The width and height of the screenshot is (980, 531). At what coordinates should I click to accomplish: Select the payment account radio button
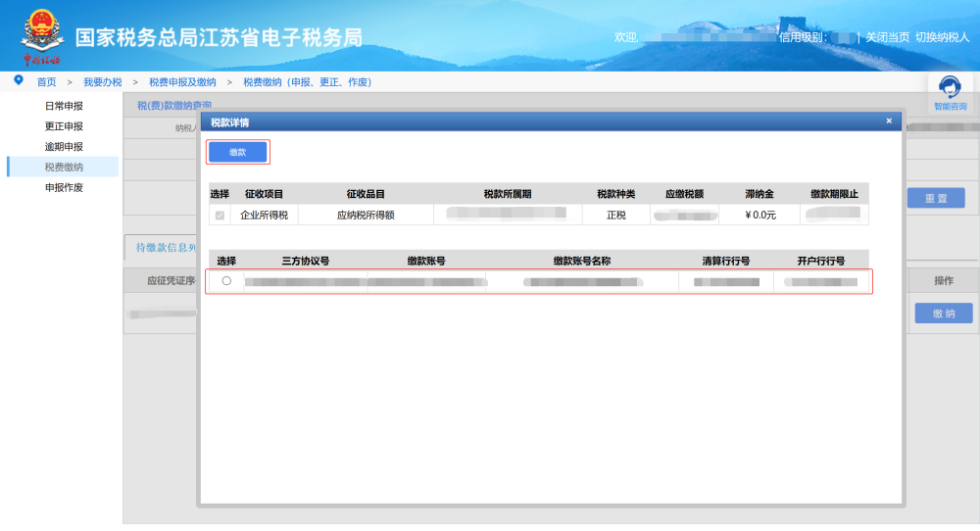pos(226,281)
